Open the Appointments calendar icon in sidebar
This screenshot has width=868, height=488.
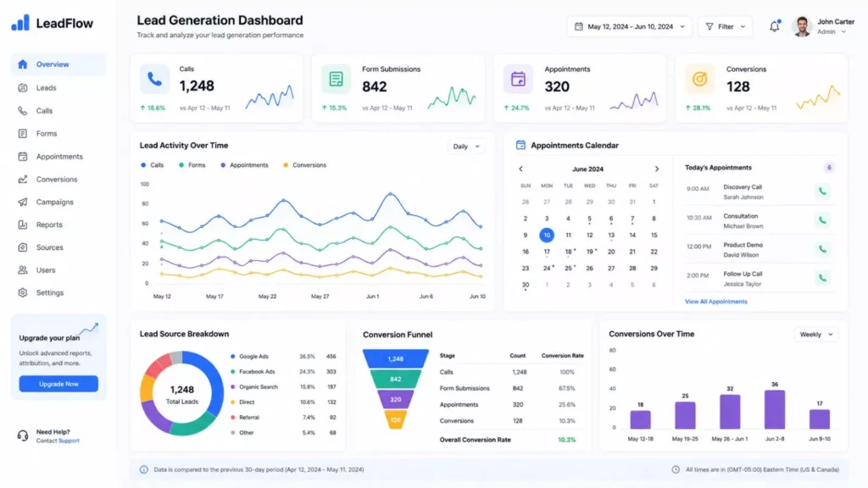pos(23,157)
